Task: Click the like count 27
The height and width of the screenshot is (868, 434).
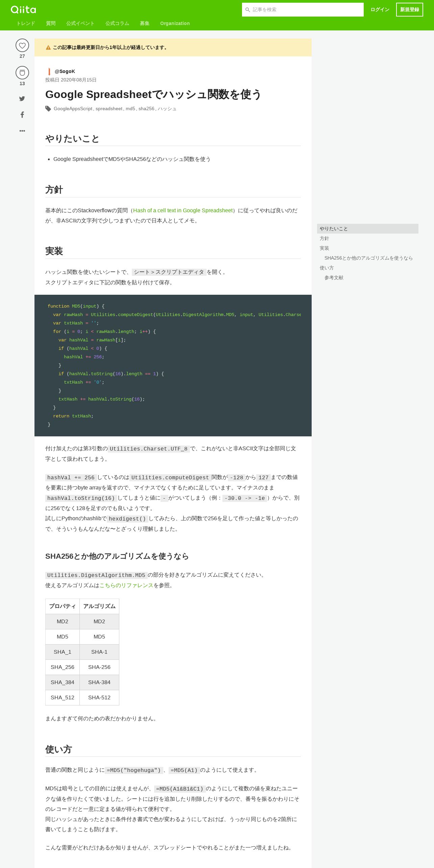Action: point(22,56)
